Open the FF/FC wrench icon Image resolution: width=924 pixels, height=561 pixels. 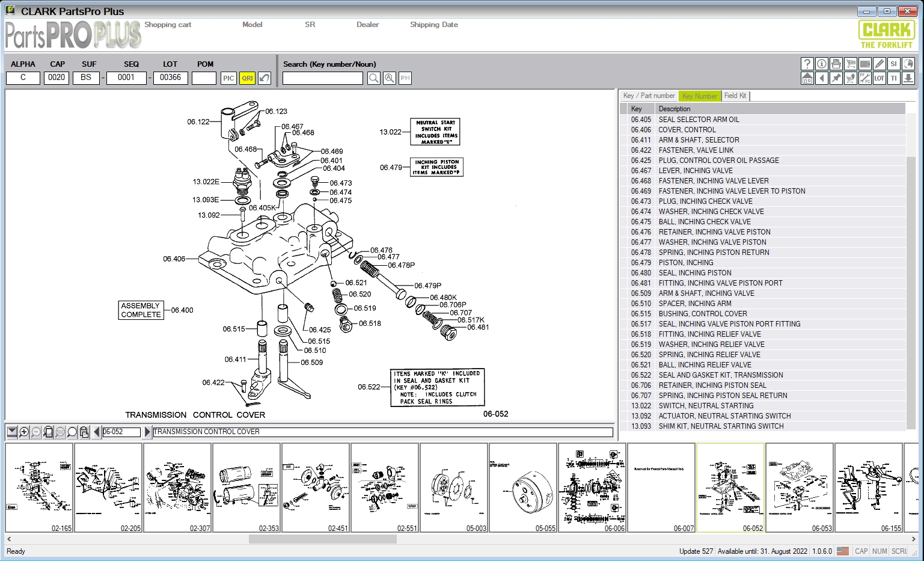point(865,78)
